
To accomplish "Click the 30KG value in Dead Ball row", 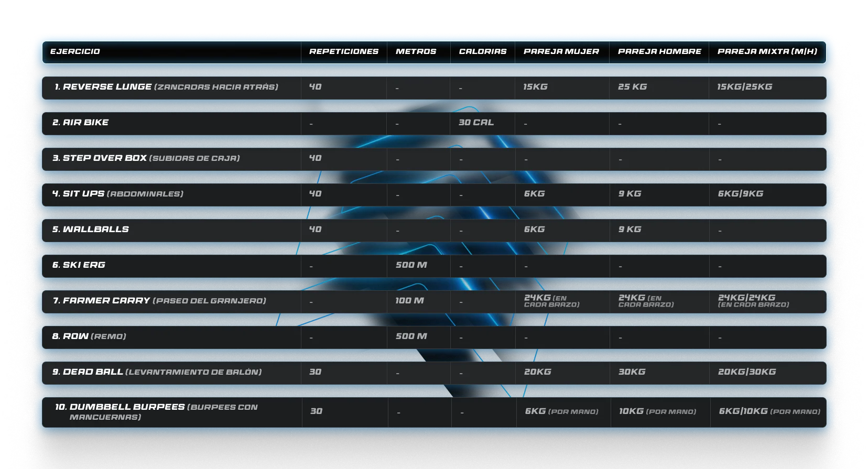I will click(x=632, y=372).
